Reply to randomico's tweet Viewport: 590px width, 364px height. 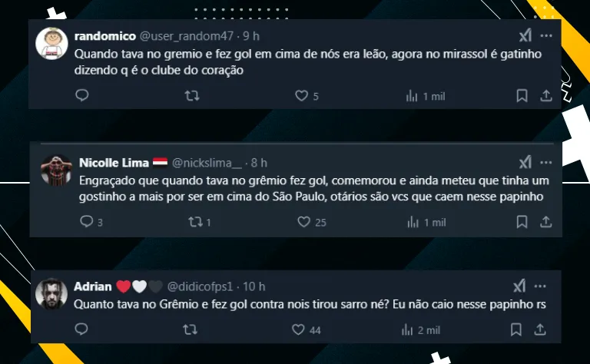(81, 95)
